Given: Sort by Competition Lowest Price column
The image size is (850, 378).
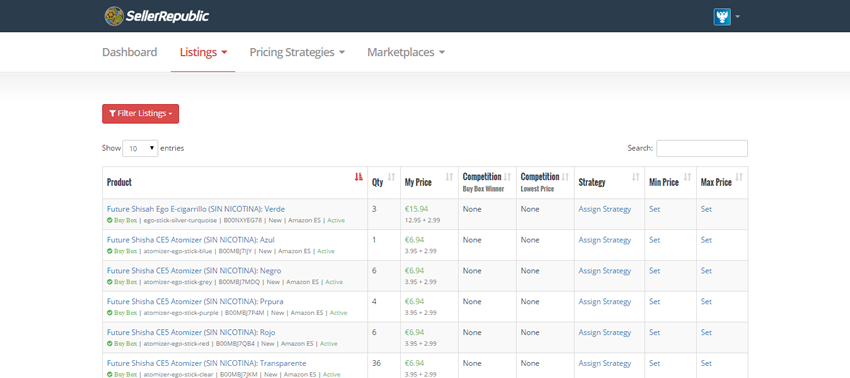Looking at the screenshot, I should [545, 182].
